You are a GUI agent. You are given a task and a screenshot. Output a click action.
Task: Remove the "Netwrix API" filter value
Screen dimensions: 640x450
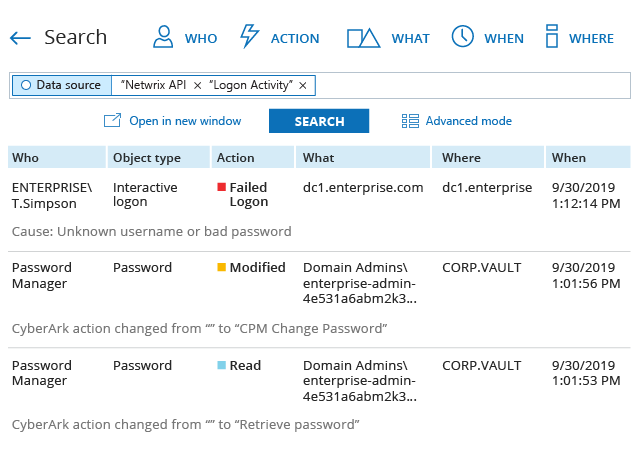tap(197, 85)
